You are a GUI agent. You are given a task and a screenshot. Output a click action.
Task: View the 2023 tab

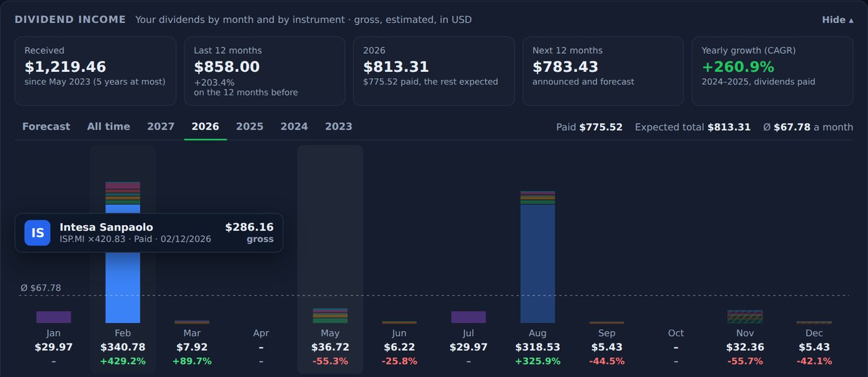[x=339, y=126]
